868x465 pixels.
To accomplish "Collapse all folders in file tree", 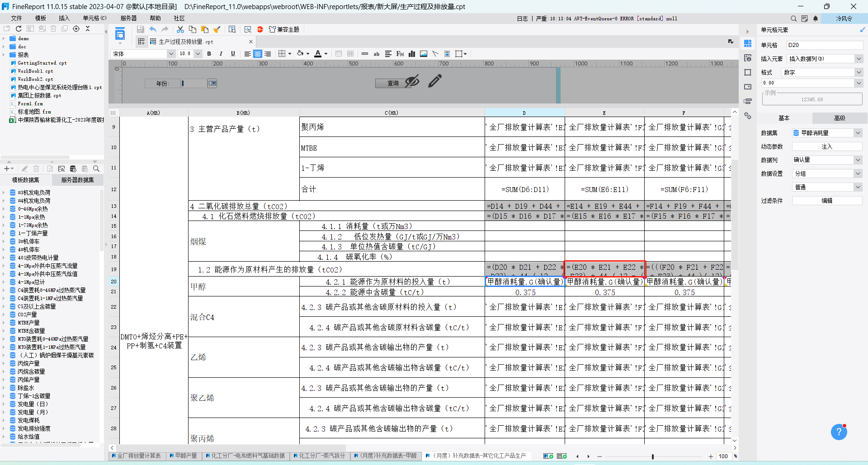I will click(88, 28).
